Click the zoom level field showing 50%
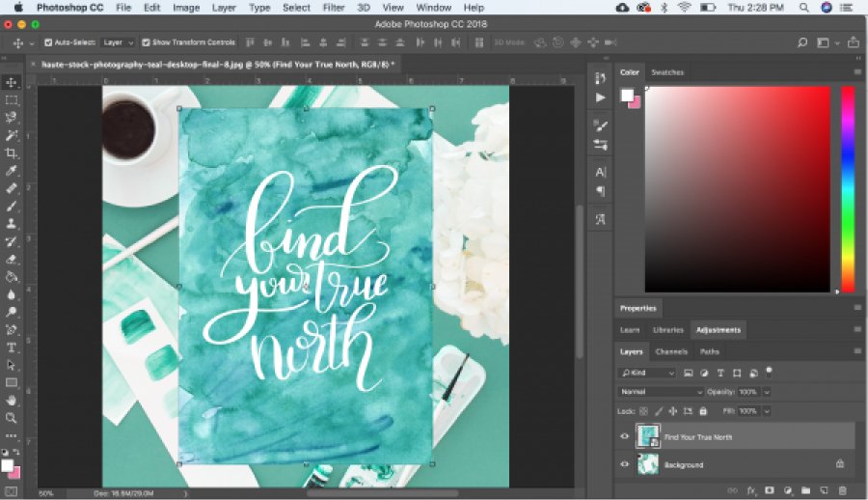The image size is (868, 500). click(46, 493)
